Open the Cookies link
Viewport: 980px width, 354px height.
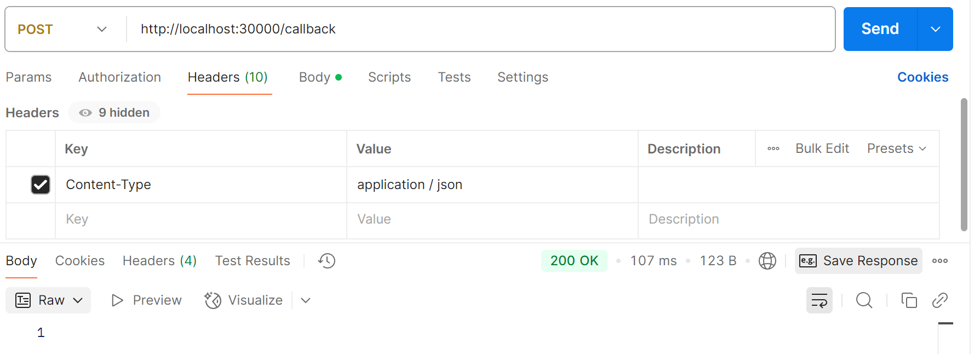coord(922,77)
